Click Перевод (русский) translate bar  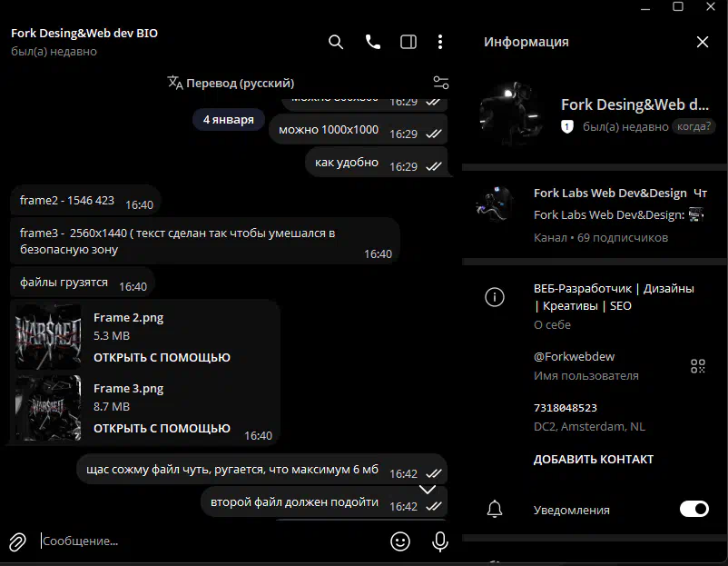[x=231, y=84]
